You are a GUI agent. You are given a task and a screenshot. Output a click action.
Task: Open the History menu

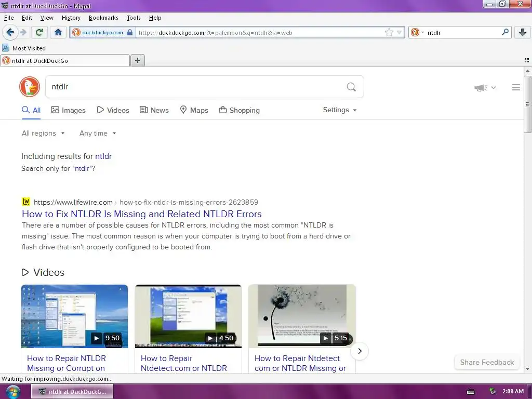tap(71, 18)
